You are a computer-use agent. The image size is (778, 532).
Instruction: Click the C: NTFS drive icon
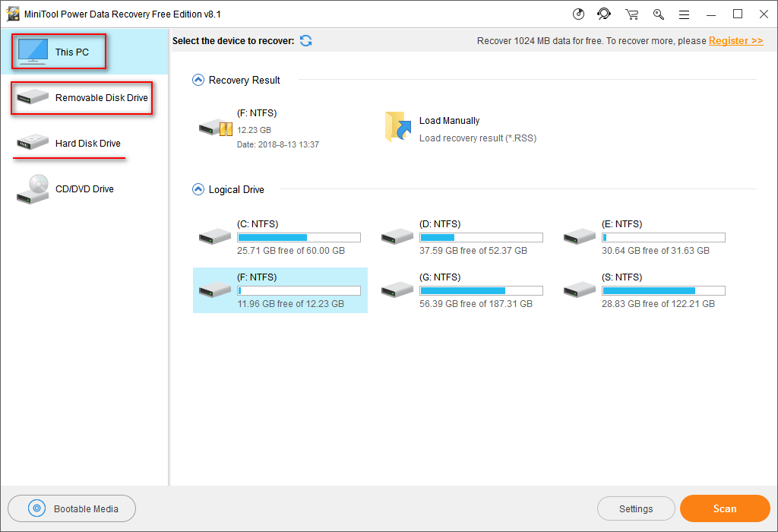(215, 236)
